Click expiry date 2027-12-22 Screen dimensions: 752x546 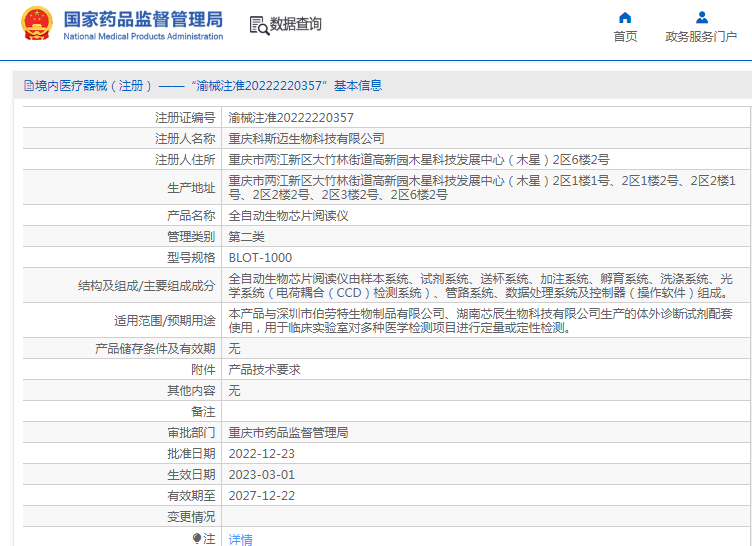(262, 496)
